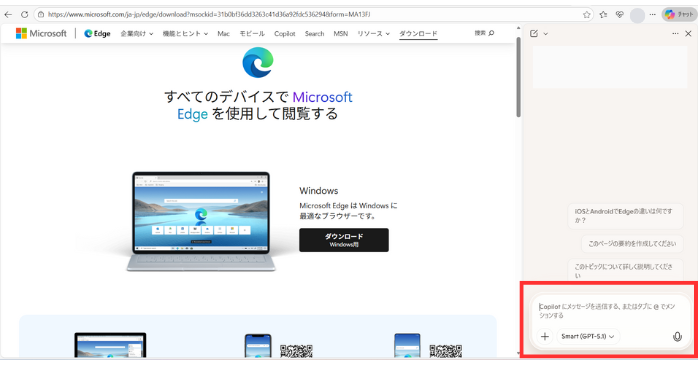
Task: Open the モビール nav item
Action: click(x=252, y=33)
